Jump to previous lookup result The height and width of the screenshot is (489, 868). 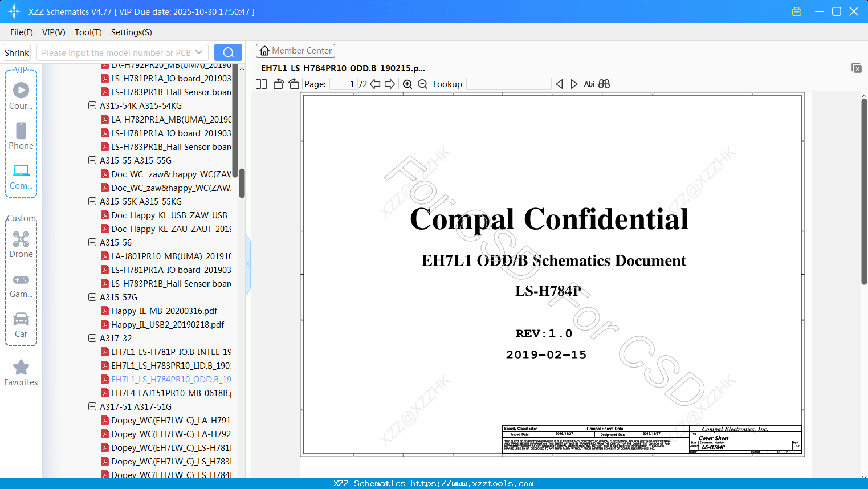click(x=559, y=84)
